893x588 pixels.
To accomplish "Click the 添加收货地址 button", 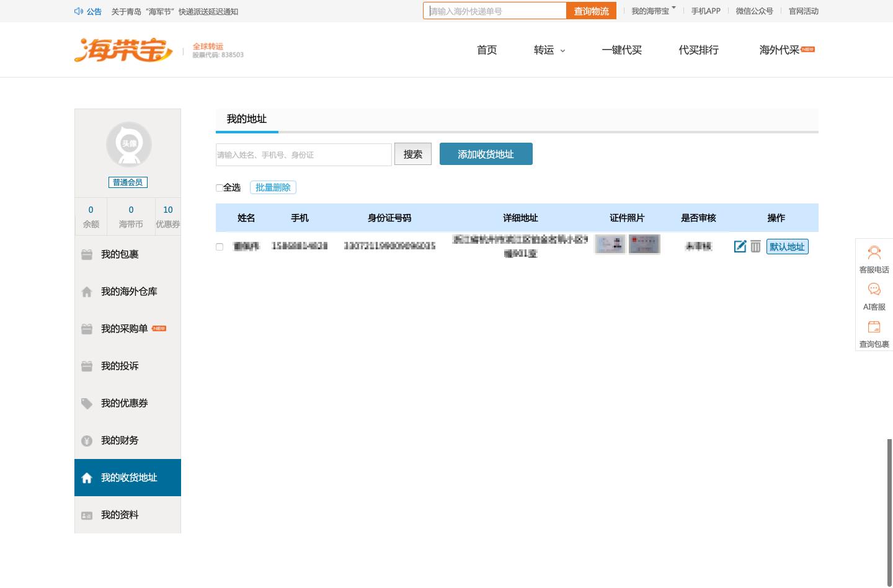I will click(486, 154).
